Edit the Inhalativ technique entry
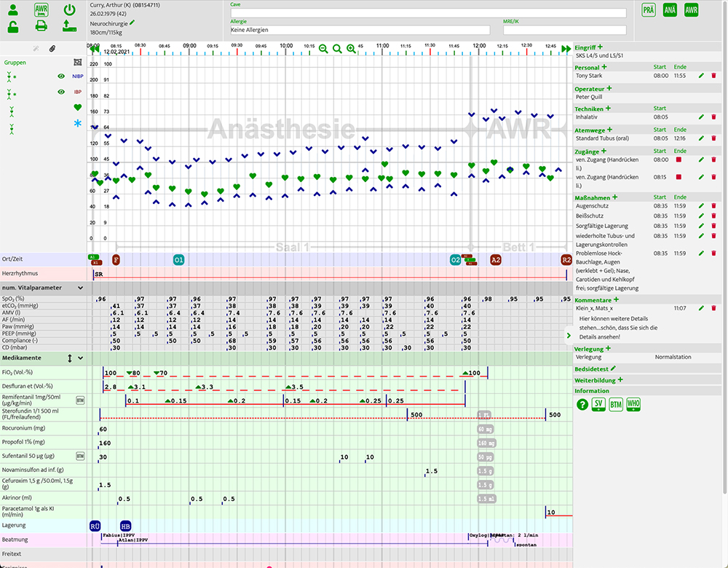Screen dimensions: 728x568 [x=701, y=117]
